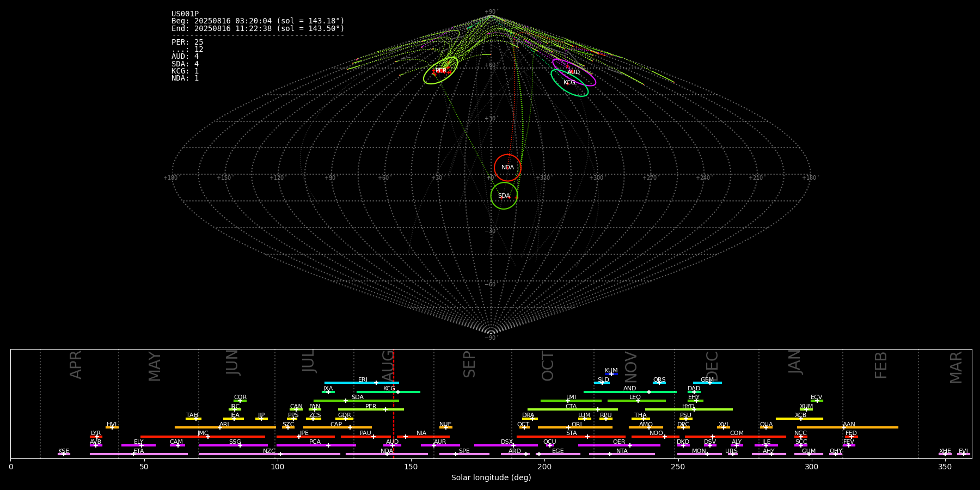The height and width of the screenshot is (490, 980).
Task: Click the PER radiant ellipse on sky map
Action: pyautogui.click(x=440, y=71)
